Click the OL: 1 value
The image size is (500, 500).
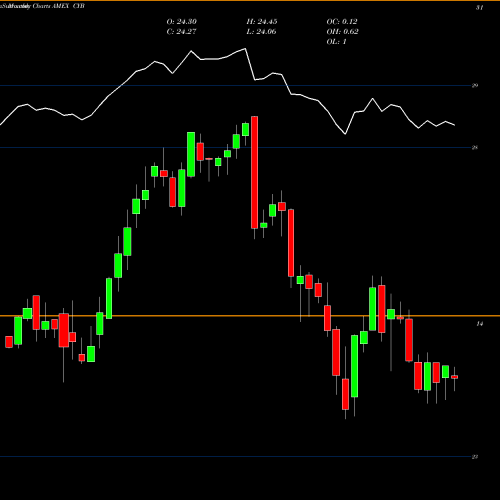click(x=336, y=42)
